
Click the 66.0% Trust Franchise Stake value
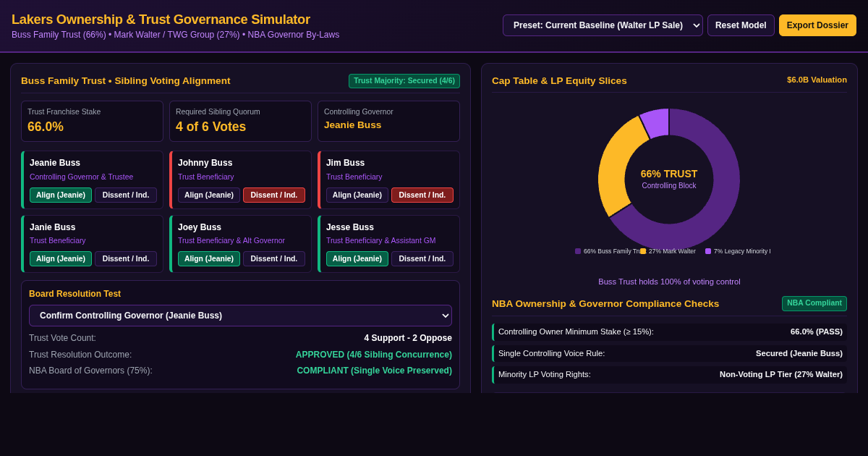(x=46, y=127)
